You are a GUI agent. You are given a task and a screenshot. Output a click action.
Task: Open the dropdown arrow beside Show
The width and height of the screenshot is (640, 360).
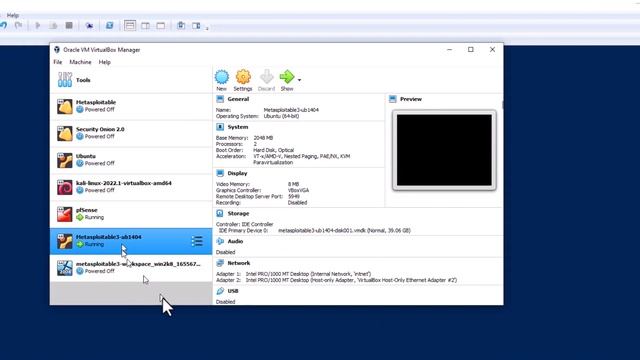pyautogui.click(x=299, y=80)
